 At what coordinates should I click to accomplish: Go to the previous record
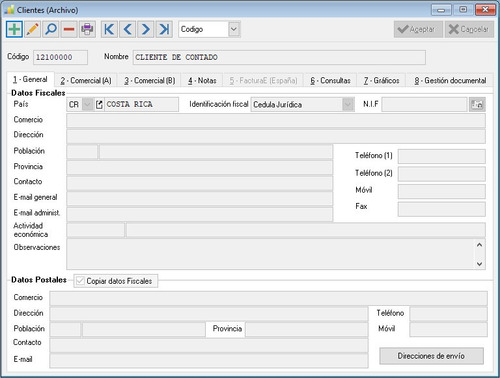pos(127,29)
